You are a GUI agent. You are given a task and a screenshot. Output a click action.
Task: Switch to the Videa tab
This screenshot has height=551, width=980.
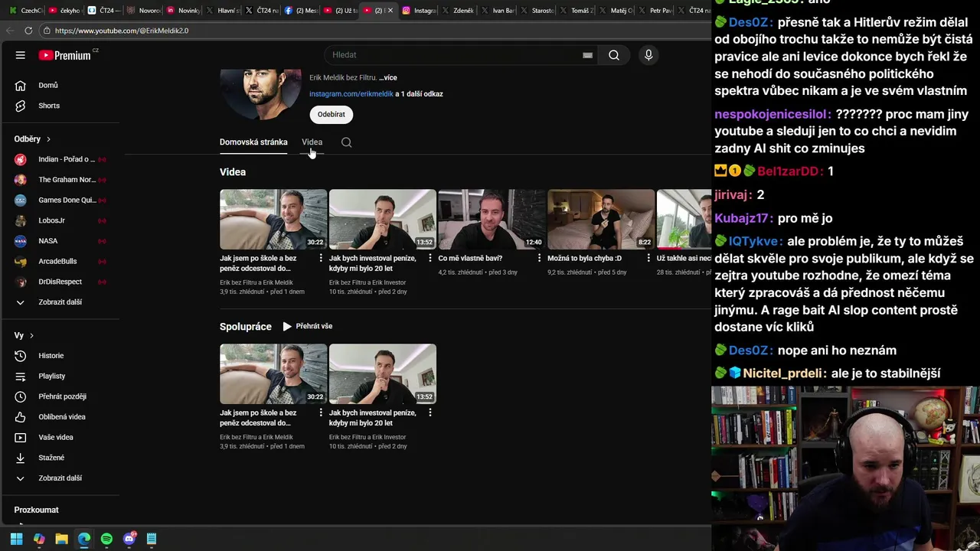312,142
